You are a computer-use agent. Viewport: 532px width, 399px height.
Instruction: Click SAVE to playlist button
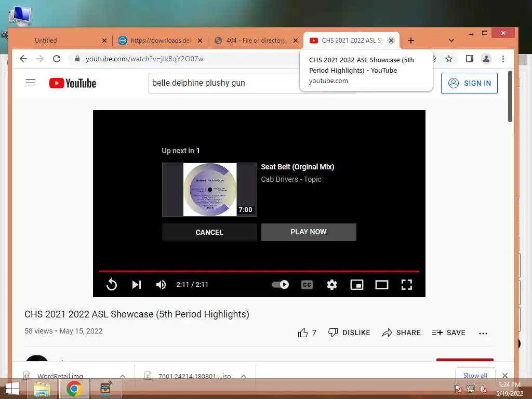[x=448, y=332]
